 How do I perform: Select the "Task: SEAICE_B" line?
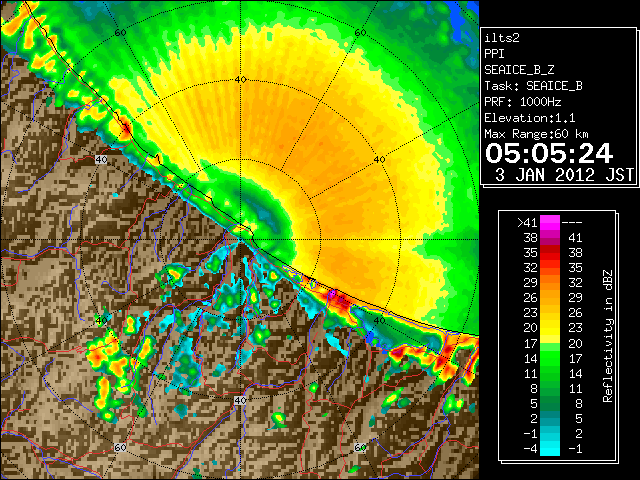point(533,86)
